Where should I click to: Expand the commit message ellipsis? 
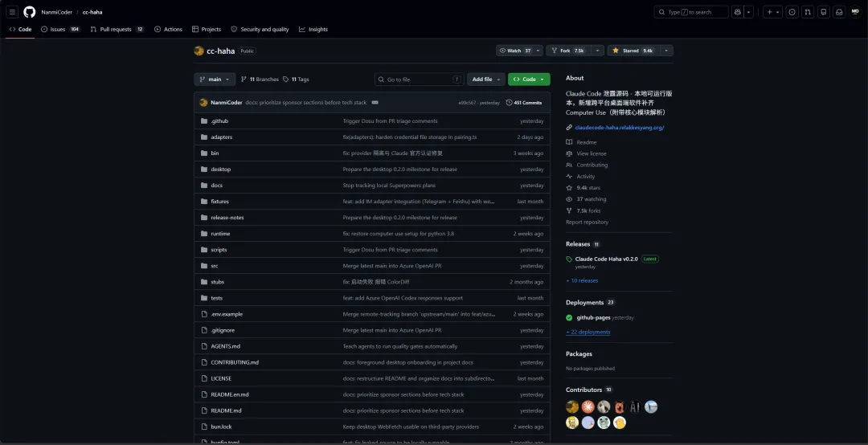click(x=375, y=103)
